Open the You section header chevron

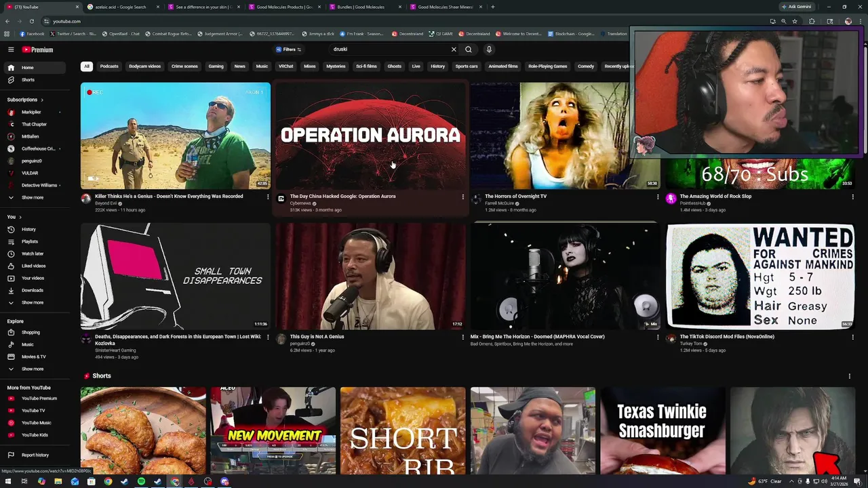(20, 217)
